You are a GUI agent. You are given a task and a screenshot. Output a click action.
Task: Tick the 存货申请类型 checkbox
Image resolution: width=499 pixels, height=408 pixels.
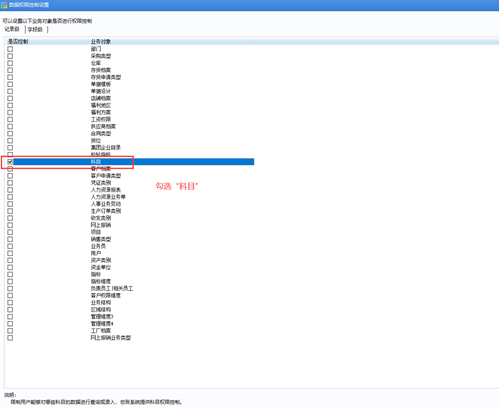tap(10, 77)
